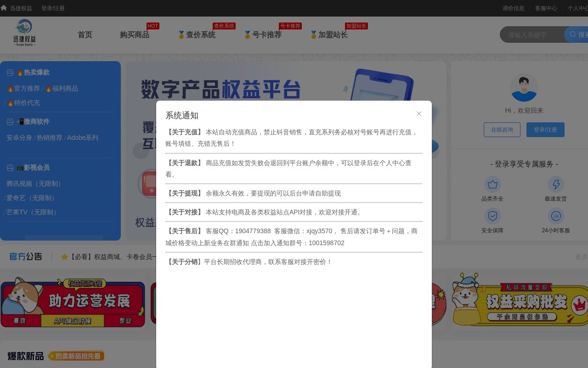Screen dimensions: 588x368
Task: Click the 安全保障 shield icon
Action: 492,215
